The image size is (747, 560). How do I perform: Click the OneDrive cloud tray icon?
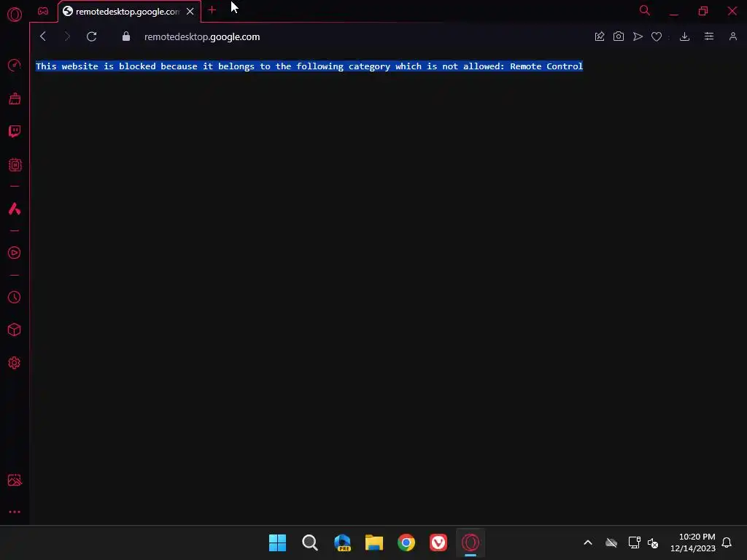coord(611,542)
